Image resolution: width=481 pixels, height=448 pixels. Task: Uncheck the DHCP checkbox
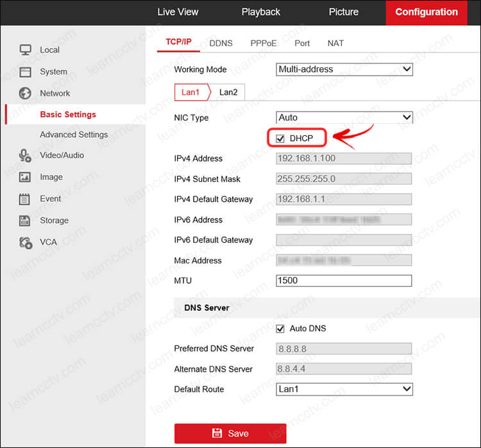[280, 138]
